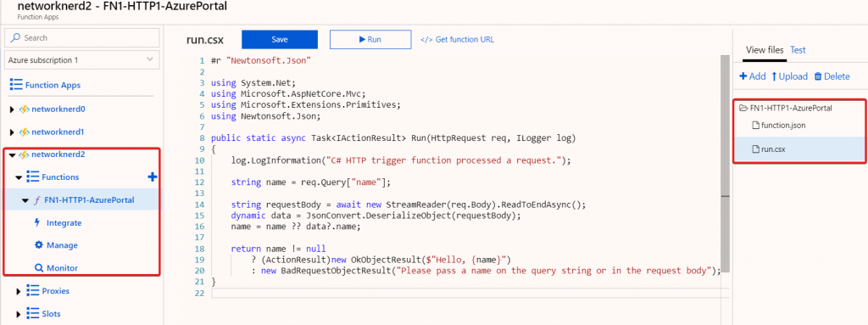Click the Proxies item
Viewport: 868px width, 325px height.
[55, 290]
